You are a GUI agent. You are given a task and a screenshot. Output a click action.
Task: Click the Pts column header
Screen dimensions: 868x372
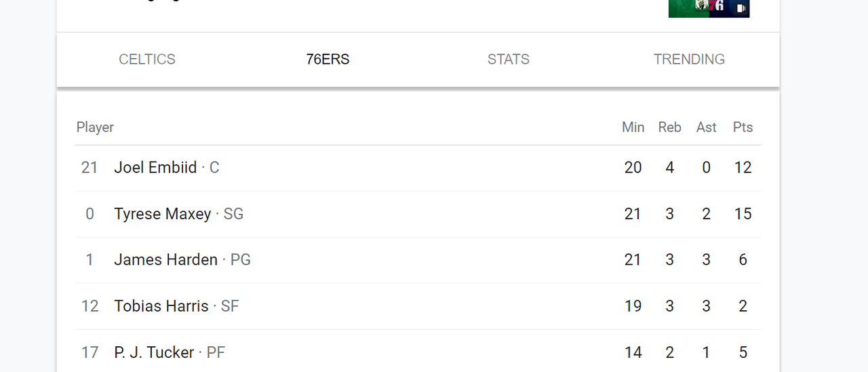coord(743,128)
